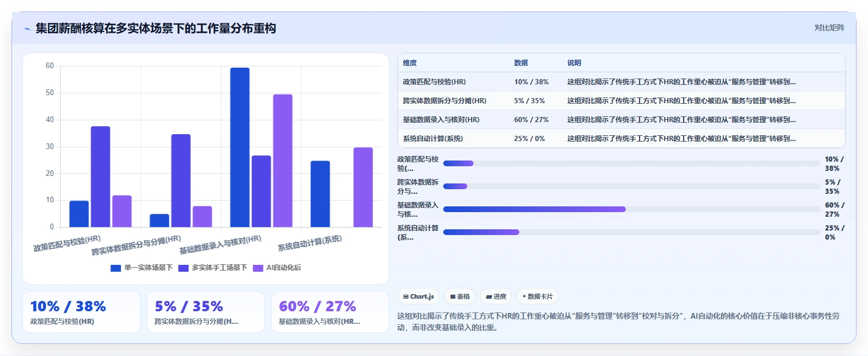Click the 维度 column header

pyautogui.click(x=410, y=63)
